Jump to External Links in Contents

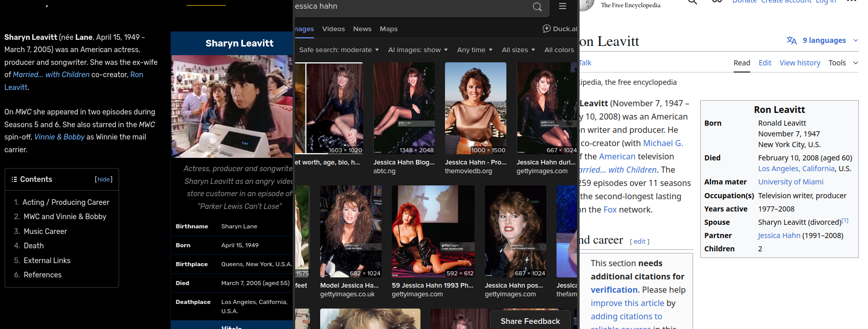pyautogui.click(x=47, y=261)
